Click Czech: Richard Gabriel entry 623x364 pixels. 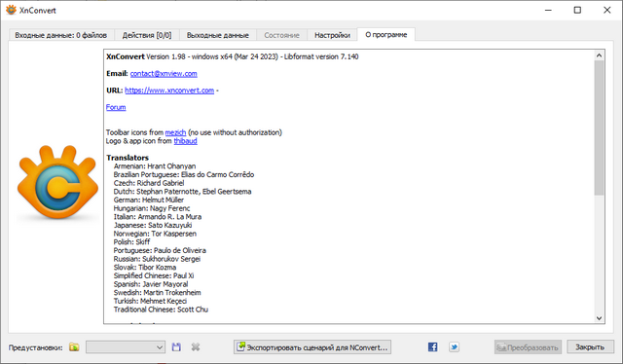point(149,183)
